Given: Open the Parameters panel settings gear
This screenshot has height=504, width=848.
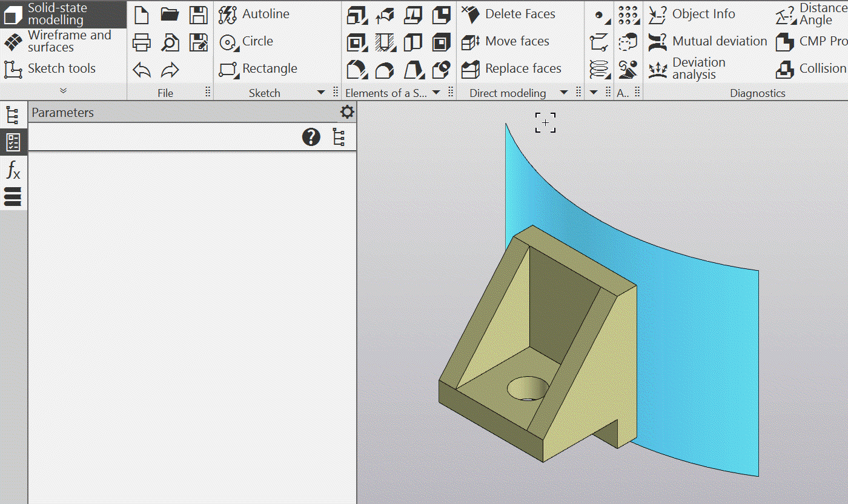Looking at the screenshot, I should tap(347, 112).
